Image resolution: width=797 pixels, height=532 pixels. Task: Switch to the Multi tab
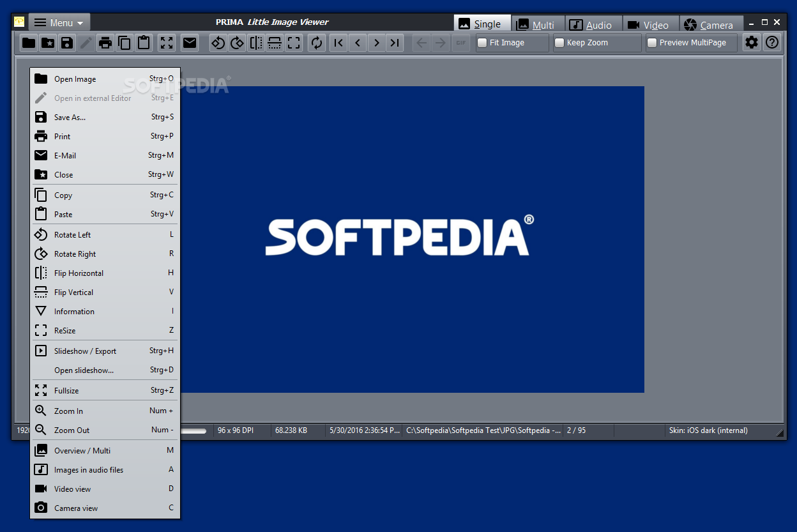point(538,24)
